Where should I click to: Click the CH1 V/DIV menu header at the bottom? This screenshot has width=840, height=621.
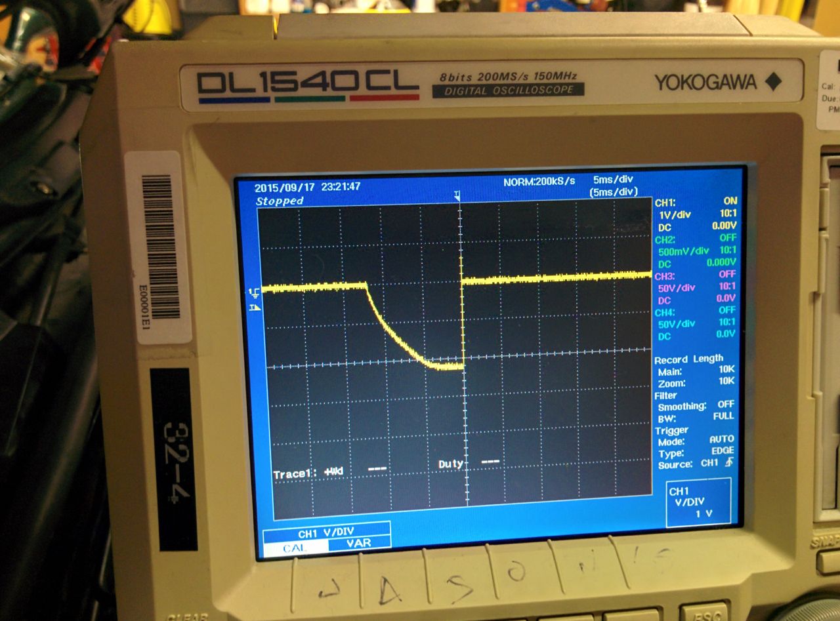coord(325,531)
